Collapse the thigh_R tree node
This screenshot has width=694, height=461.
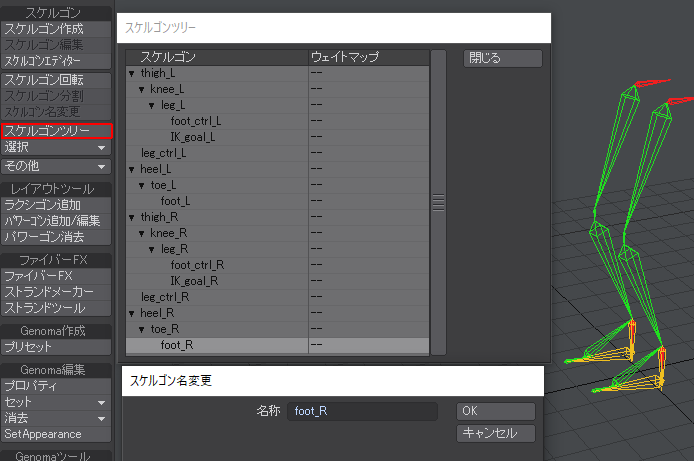coord(131,218)
